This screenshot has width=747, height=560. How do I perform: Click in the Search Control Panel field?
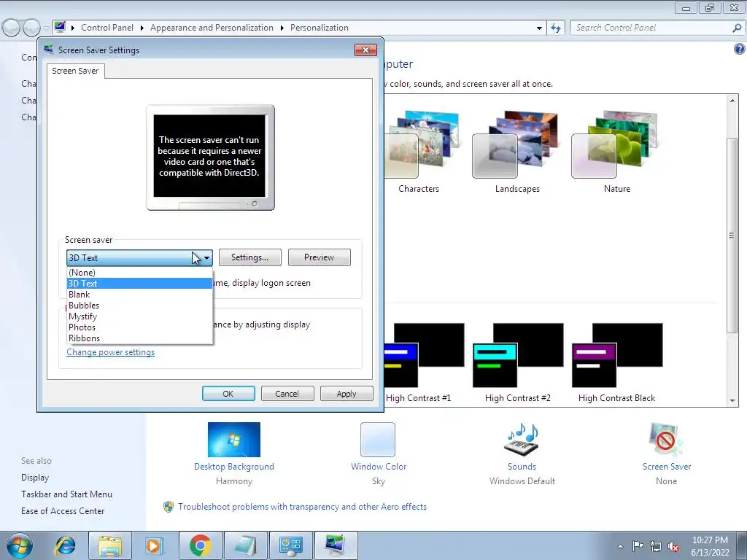[x=650, y=28]
